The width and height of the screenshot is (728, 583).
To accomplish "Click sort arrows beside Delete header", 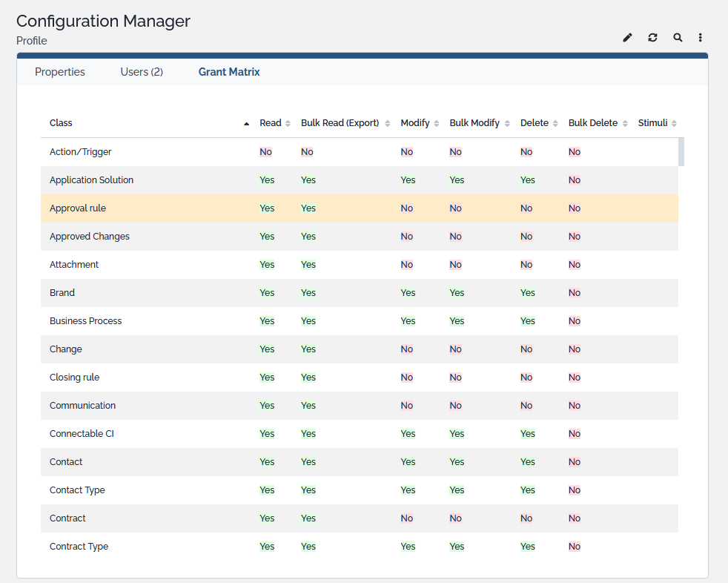I will tap(555, 124).
